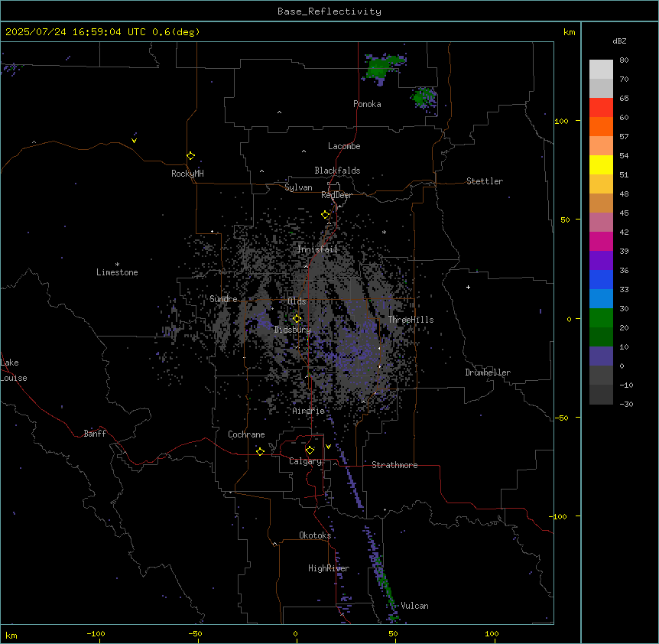Select the yellow diamond marker south of RedDeer
Viewport: 659px width, 644px height.
(x=326, y=215)
